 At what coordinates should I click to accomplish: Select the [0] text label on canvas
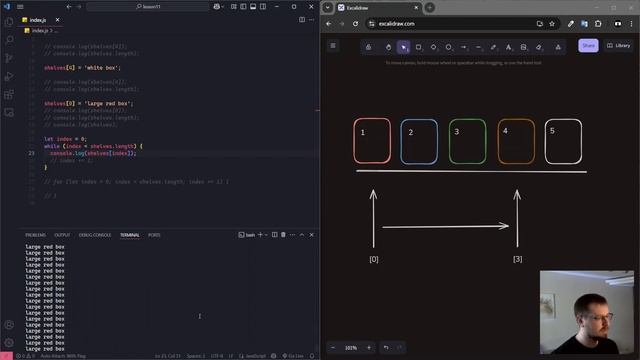(x=374, y=259)
